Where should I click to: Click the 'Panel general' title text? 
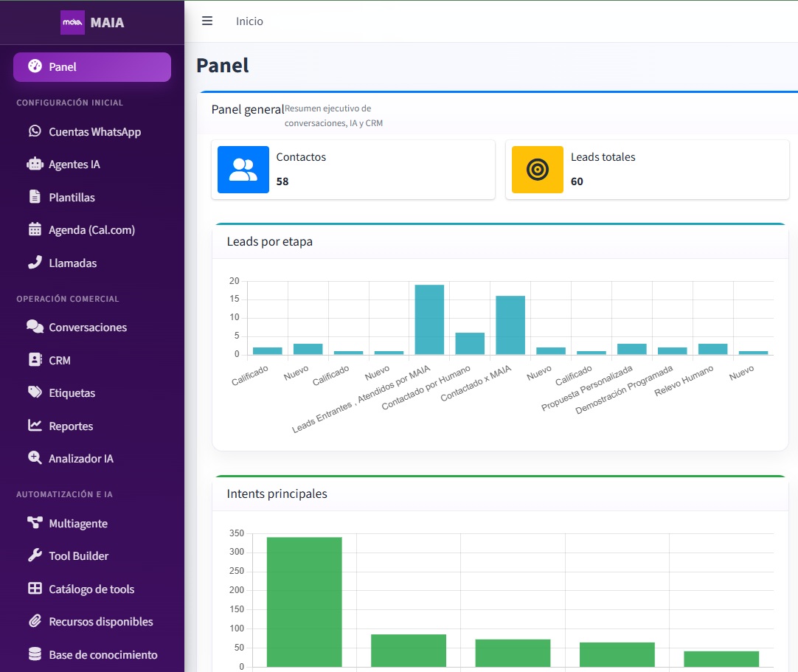click(248, 109)
